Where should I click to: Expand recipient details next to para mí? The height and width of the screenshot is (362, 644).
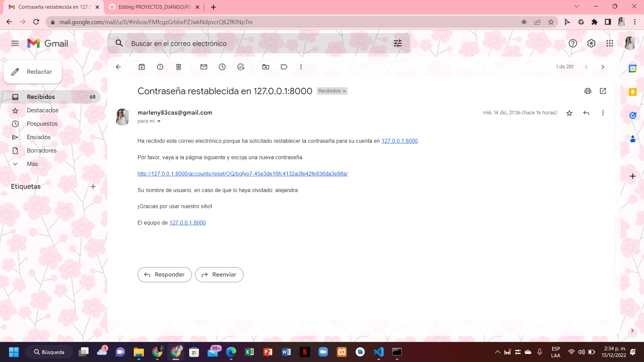[159, 121]
